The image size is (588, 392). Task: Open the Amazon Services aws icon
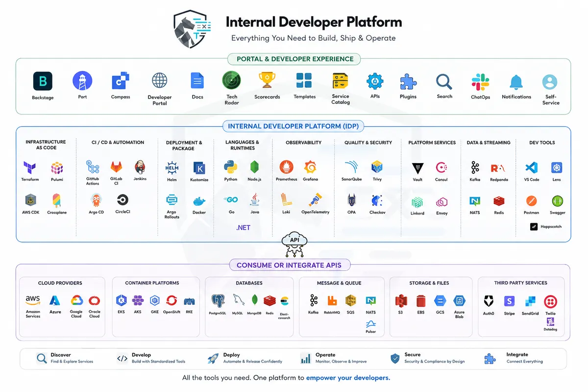33,299
